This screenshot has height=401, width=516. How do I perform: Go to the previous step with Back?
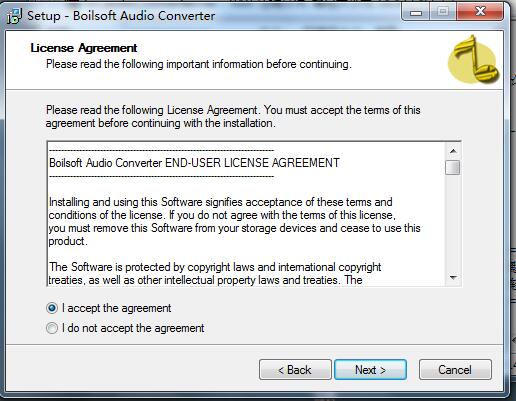pos(295,370)
